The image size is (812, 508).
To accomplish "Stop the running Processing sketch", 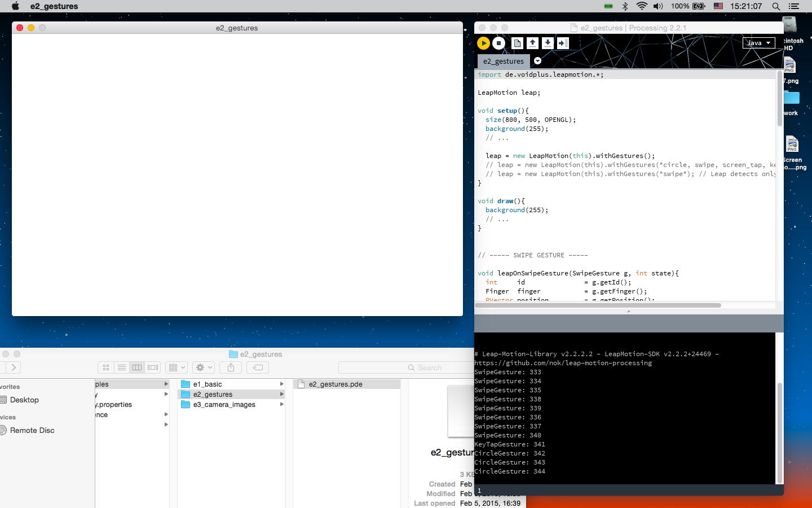I will tap(498, 43).
